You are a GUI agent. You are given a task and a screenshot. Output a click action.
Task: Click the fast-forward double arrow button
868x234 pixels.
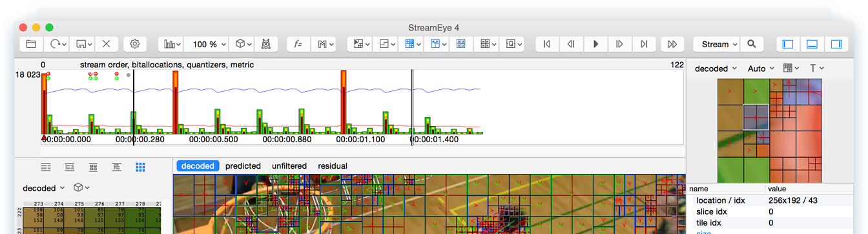[x=672, y=44]
